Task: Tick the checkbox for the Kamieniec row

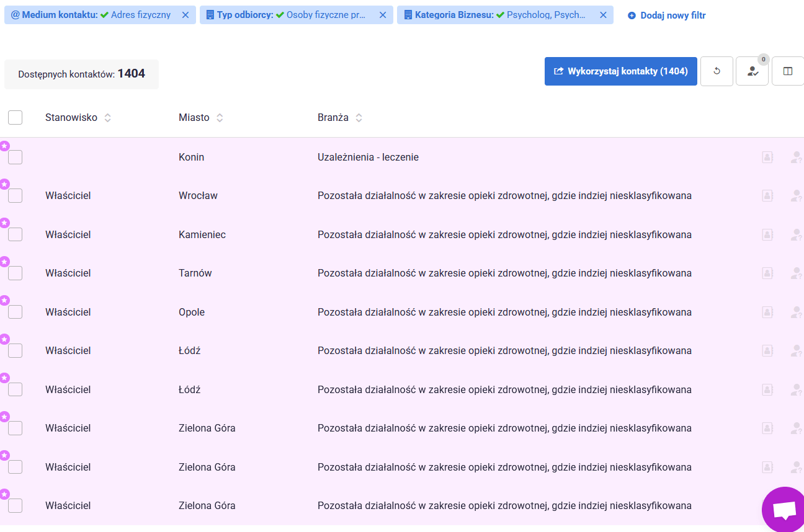Action: point(16,234)
